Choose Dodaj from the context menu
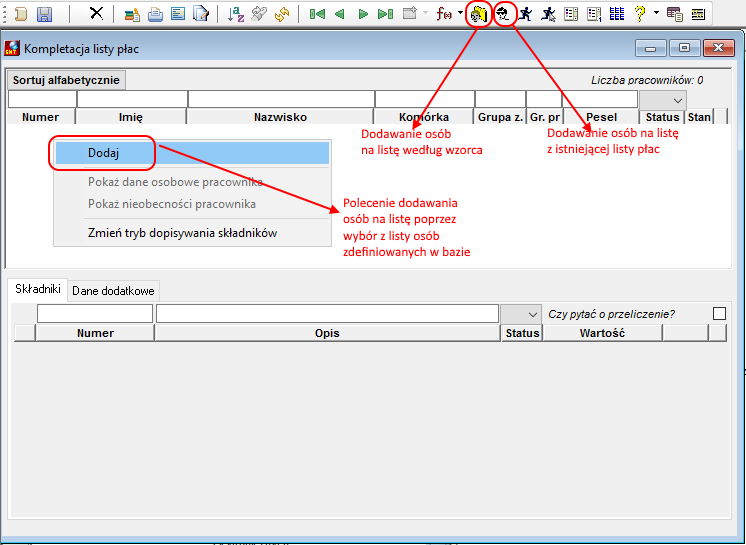The width and height of the screenshot is (746, 545). tap(192, 153)
